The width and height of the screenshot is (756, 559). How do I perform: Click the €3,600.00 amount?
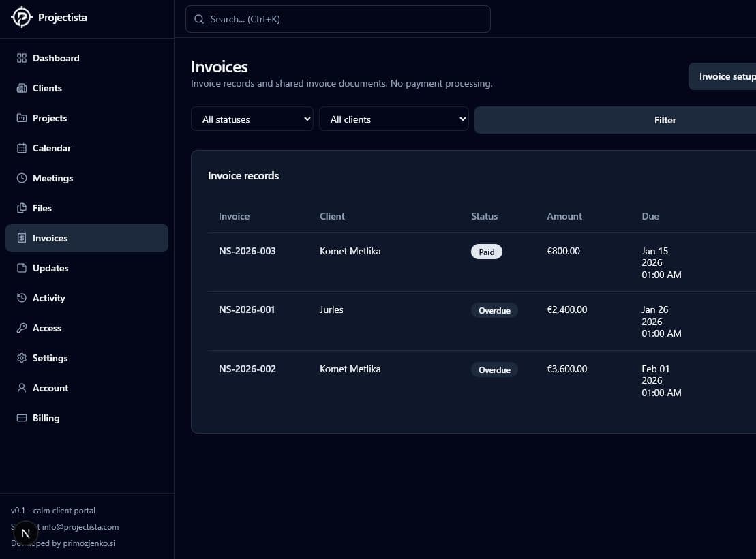click(x=567, y=369)
